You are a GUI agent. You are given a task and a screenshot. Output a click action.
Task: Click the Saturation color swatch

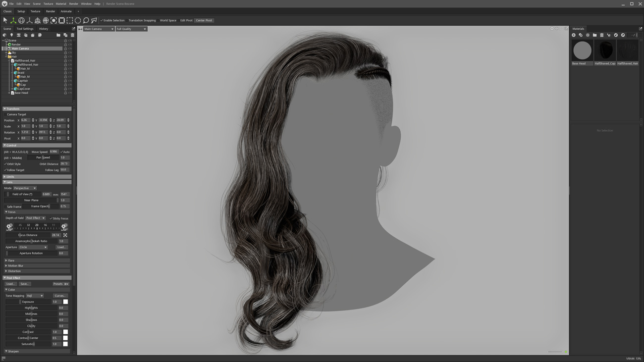65,344
